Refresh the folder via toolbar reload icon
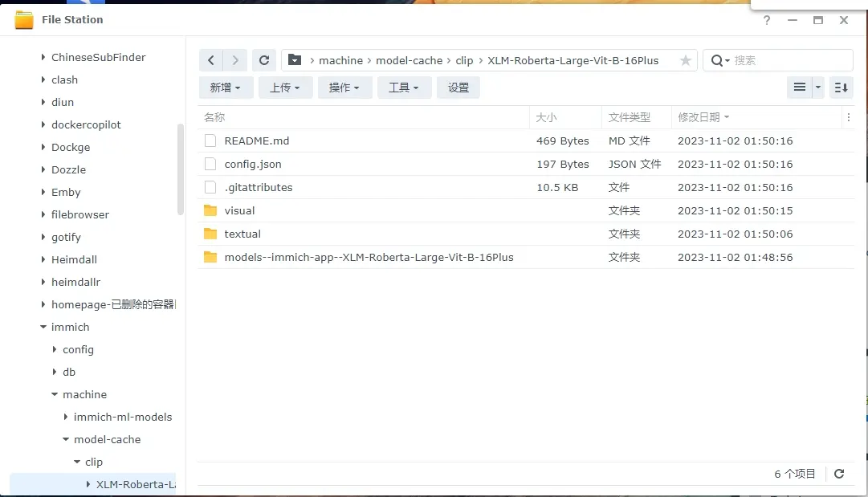868x497 pixels. 264,60
